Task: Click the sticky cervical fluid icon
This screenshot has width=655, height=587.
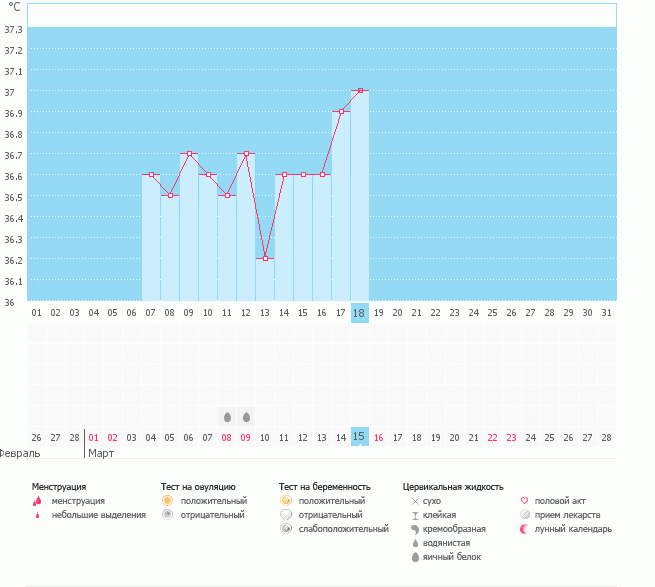Action: [x=415, y=516]
